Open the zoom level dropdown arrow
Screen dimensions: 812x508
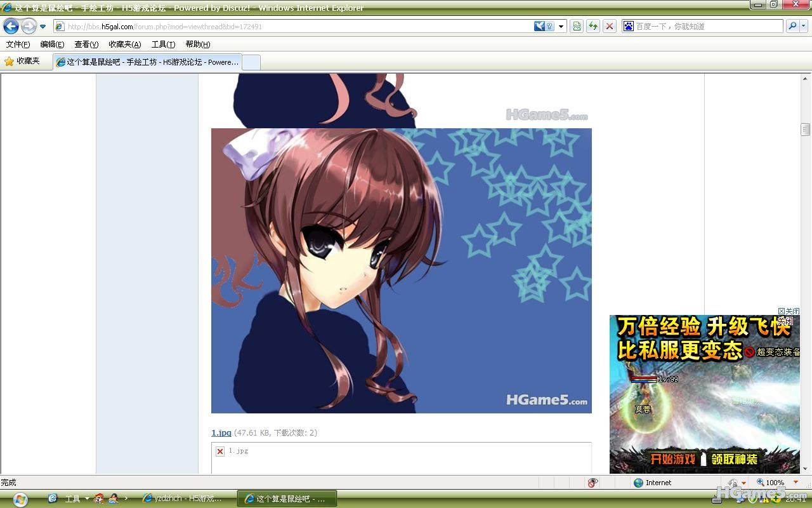coord(796,483)
